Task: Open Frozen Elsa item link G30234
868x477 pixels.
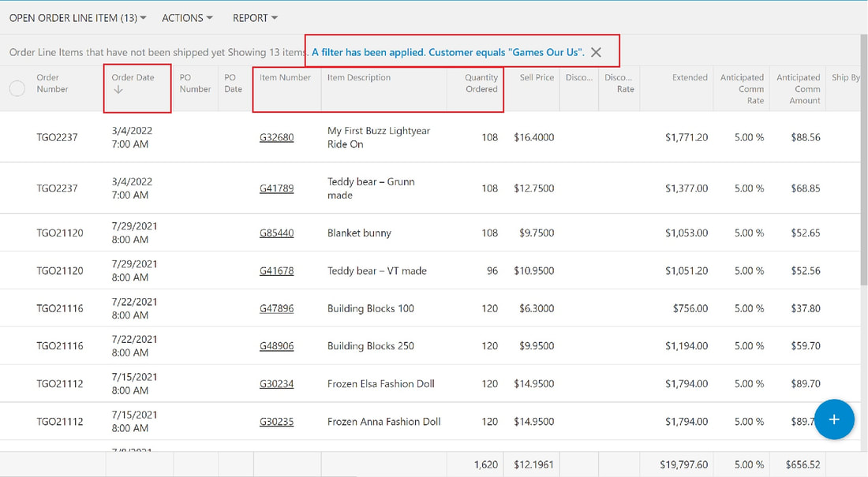Action: 276,383
